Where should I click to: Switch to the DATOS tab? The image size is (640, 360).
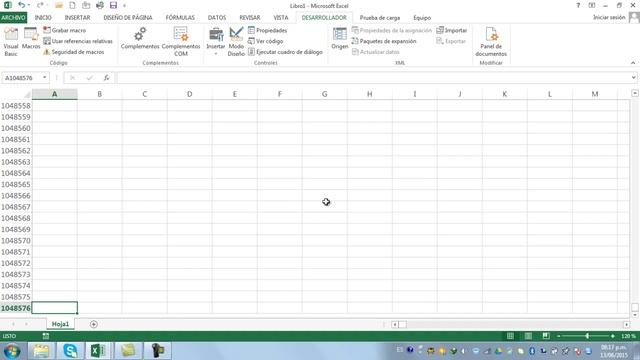point(217,18)
